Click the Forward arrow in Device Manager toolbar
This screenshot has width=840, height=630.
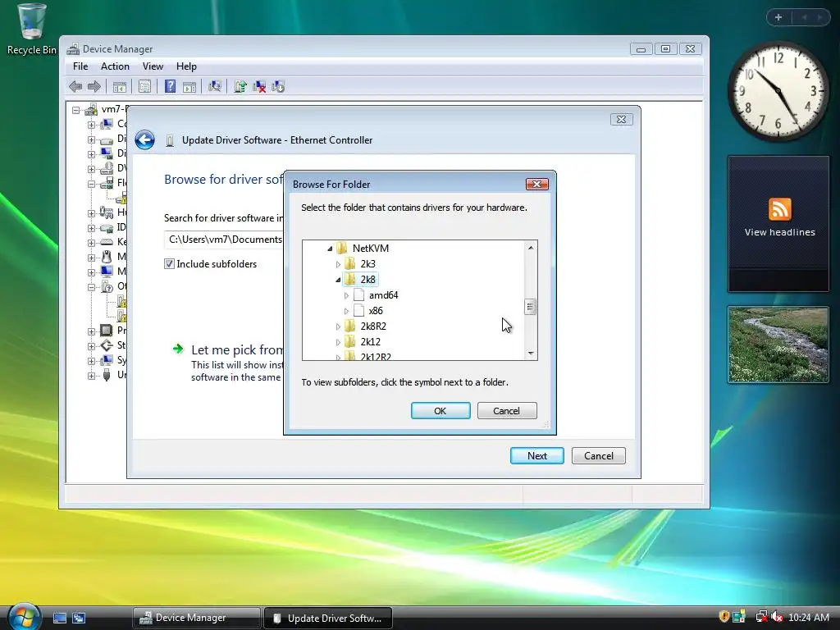tap(94, 86)
